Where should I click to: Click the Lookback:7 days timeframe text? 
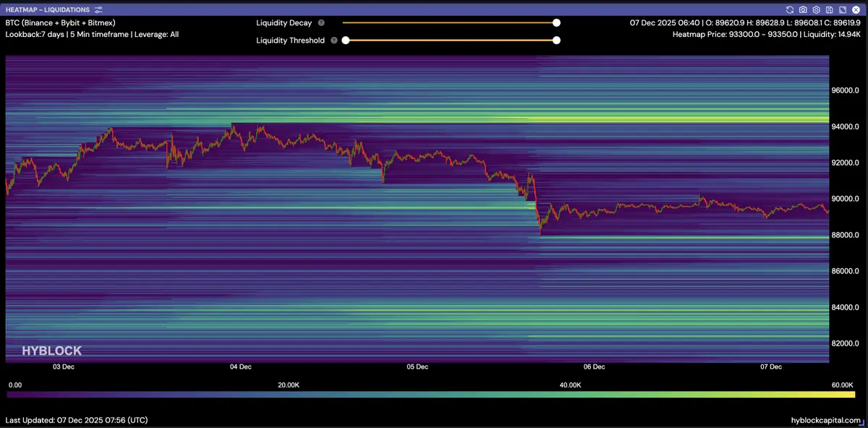tap(92, 35)
